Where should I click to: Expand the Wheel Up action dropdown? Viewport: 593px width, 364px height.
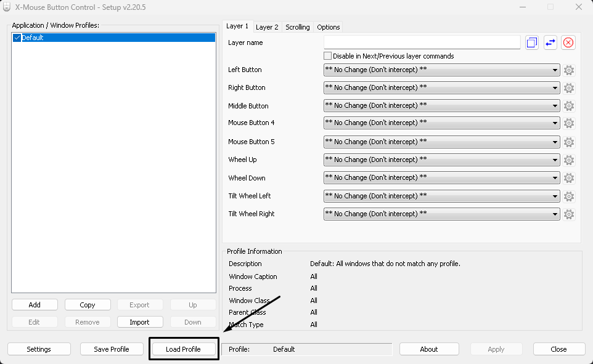(442, 160)
